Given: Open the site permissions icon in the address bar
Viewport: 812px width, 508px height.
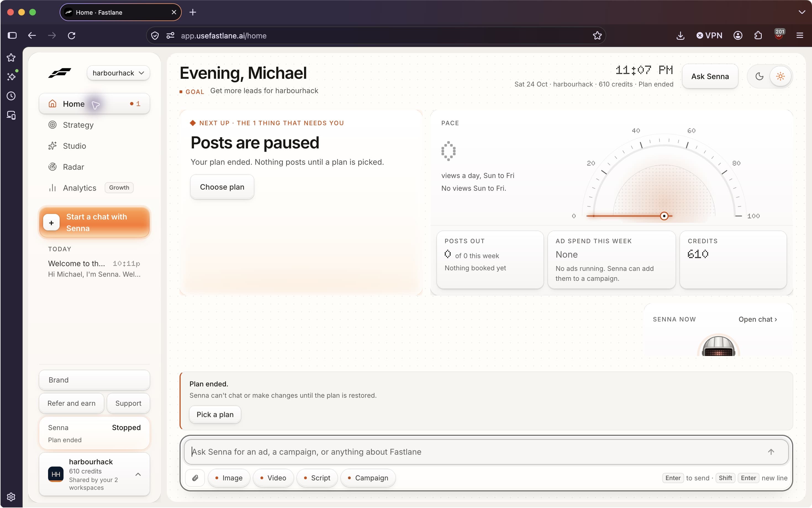Looking at the screenshot, I should pos(170,35).
